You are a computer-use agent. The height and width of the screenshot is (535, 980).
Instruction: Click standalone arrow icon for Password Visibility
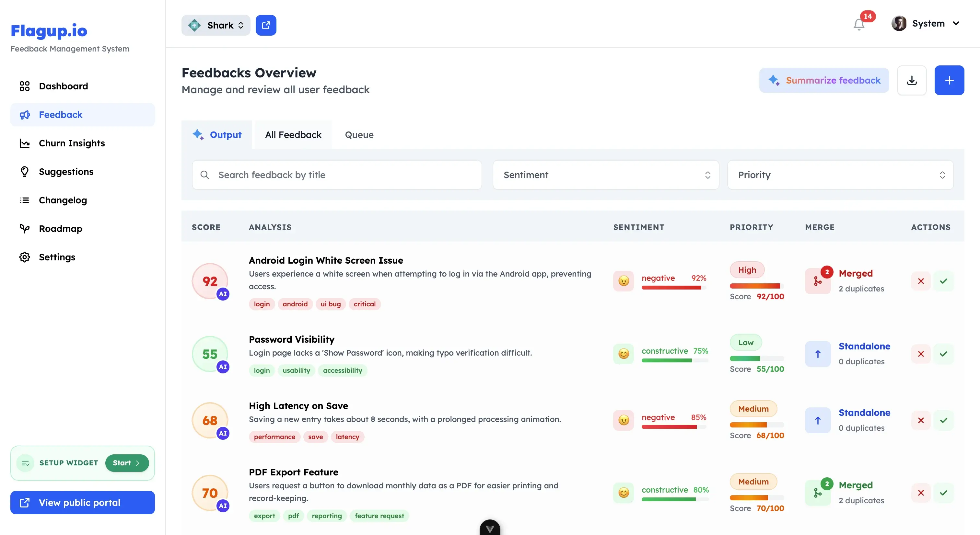point(818,354)
